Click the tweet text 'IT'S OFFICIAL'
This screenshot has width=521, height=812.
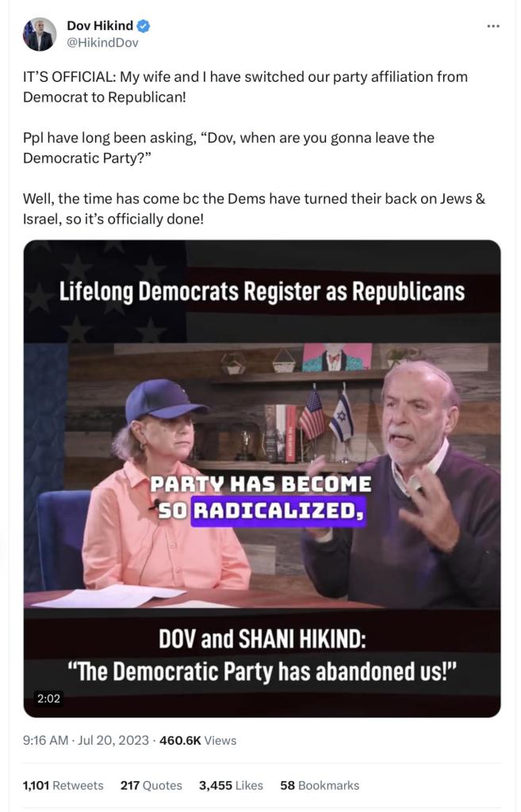tap(70, 77)
